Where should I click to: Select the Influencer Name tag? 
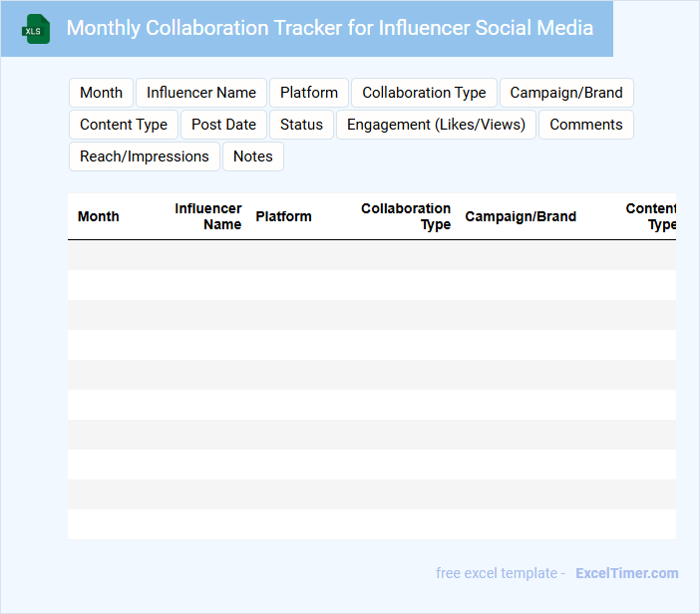pos(201,93)
